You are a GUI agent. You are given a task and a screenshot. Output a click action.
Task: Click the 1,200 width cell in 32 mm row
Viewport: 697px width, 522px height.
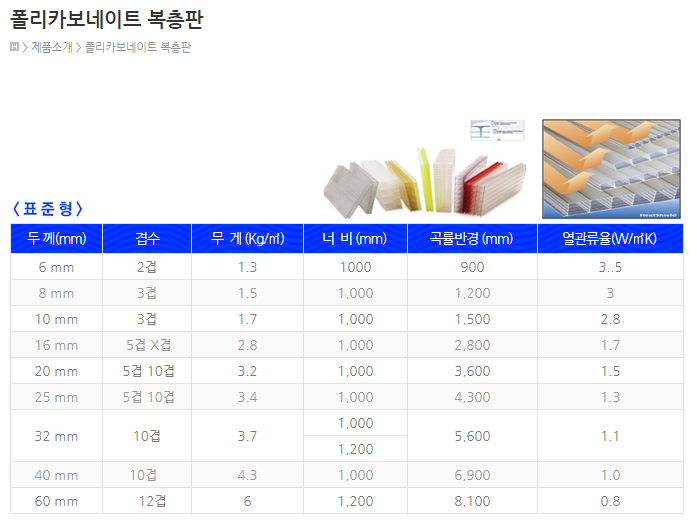point(355,449)
